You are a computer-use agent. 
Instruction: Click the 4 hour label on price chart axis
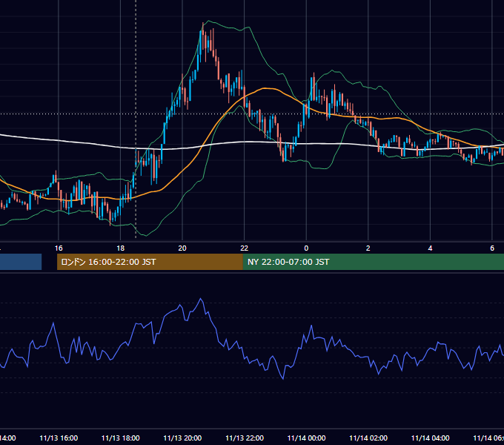tap(430, 248)
